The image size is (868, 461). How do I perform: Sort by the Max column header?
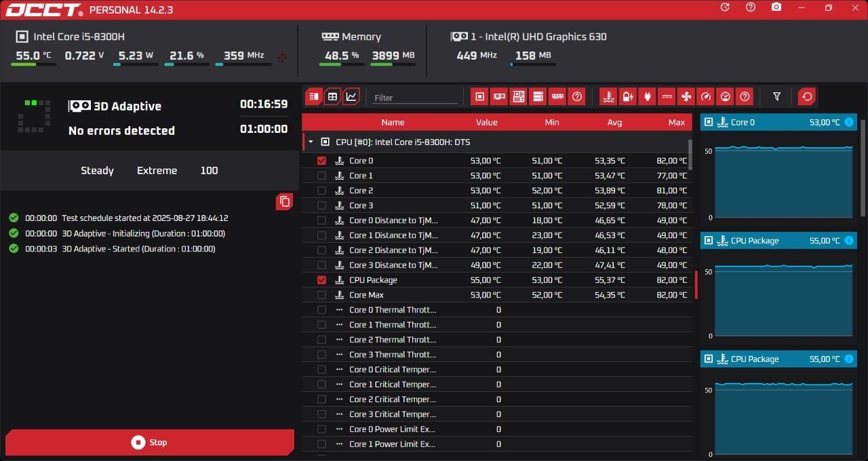pyautogui.click(x=676, y=122)
